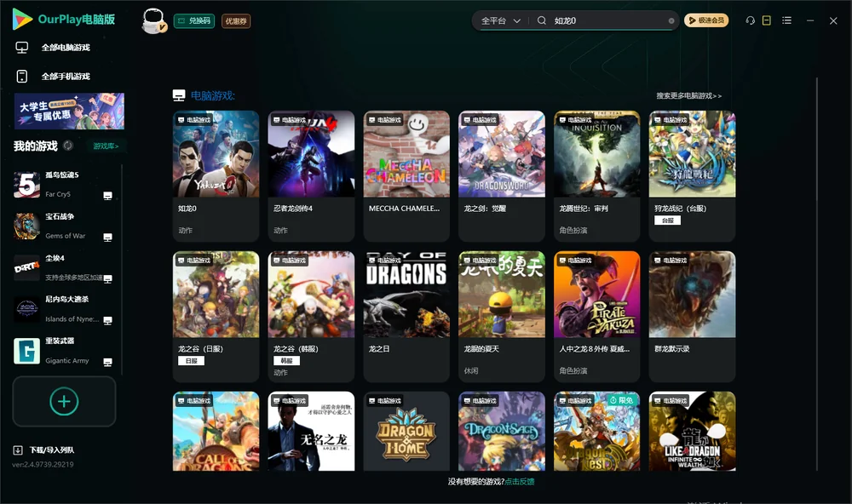Open the list menu icon in title bar
This screenshot has width=852, height=504.
point(786,20)
